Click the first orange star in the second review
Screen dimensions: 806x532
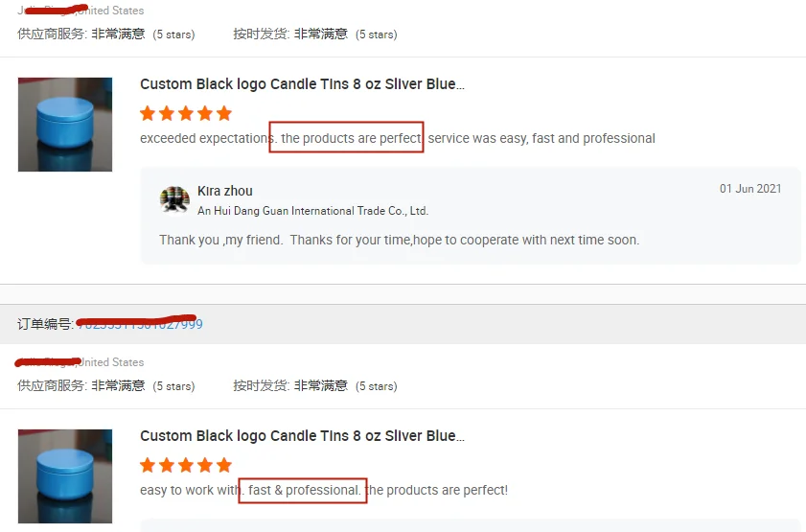[148, 465]
